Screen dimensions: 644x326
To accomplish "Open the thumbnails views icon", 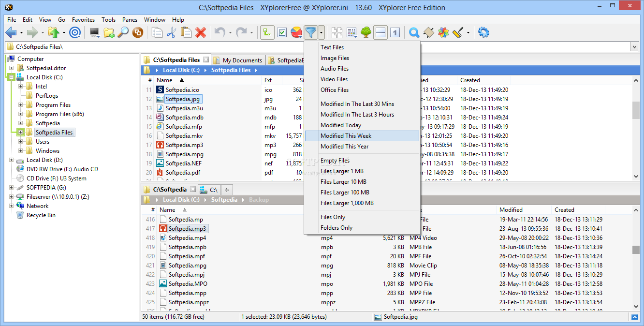I will tap(337, 32).
